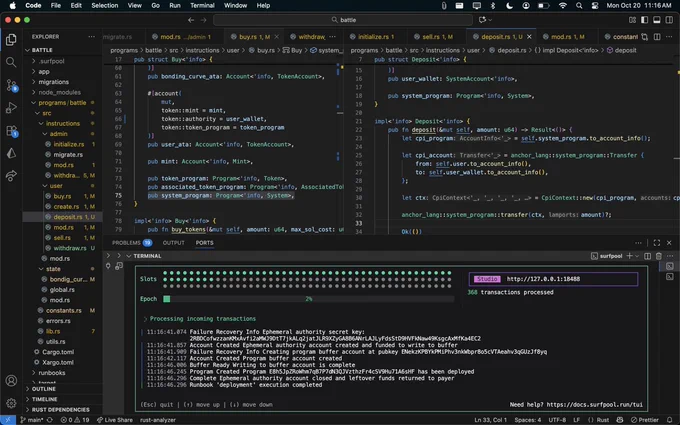This screenshot has height=425, width=680.
Task: Open Cargo.toml in the file tree
Action: 58,352
